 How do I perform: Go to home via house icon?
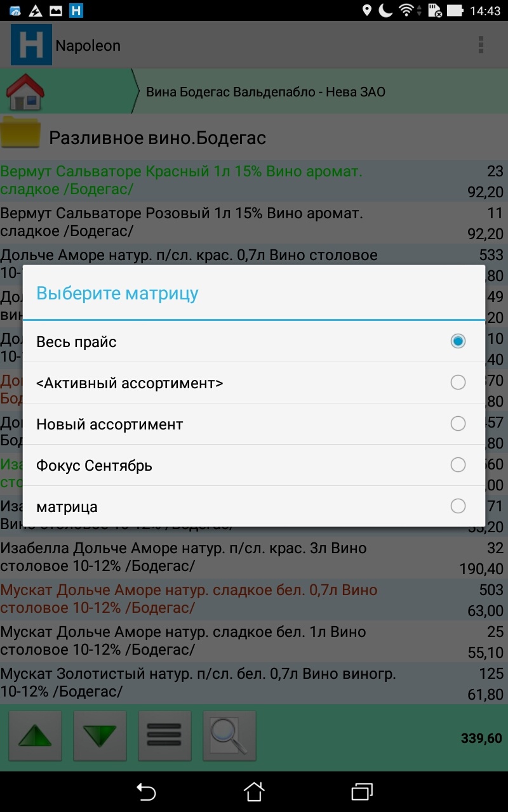point(25,92)
